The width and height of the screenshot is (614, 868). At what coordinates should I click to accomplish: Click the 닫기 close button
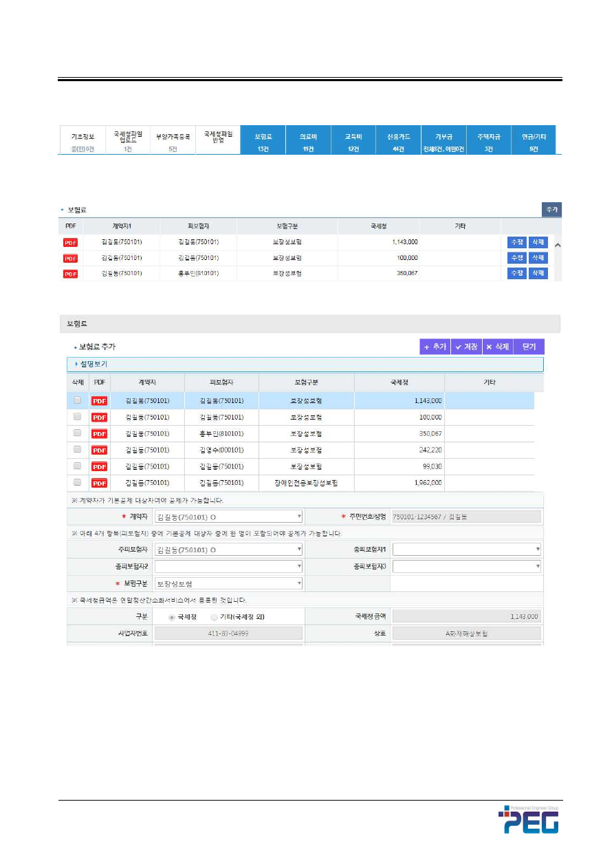(529, 347)
